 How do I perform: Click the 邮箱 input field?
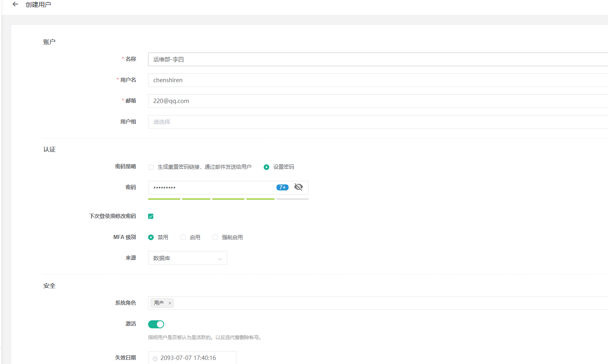(x=378, y=101)
